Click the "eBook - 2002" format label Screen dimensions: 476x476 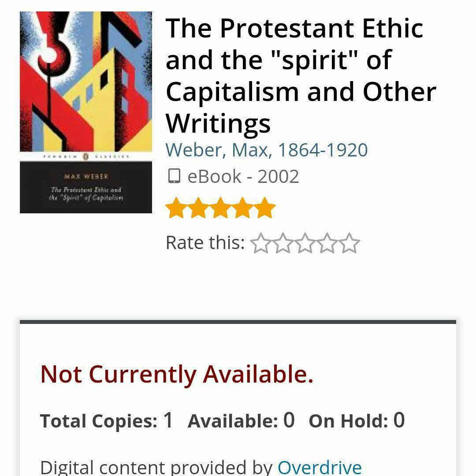[x=243, y=177]
